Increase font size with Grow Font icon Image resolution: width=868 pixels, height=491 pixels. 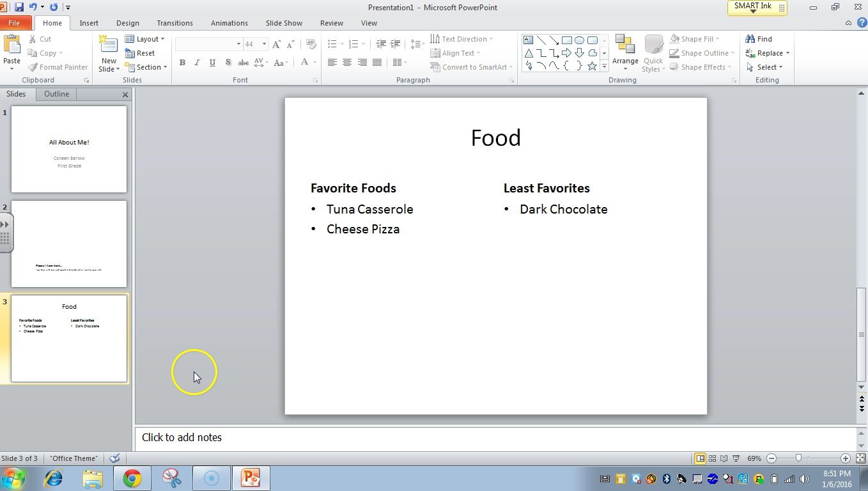point(275,44)
